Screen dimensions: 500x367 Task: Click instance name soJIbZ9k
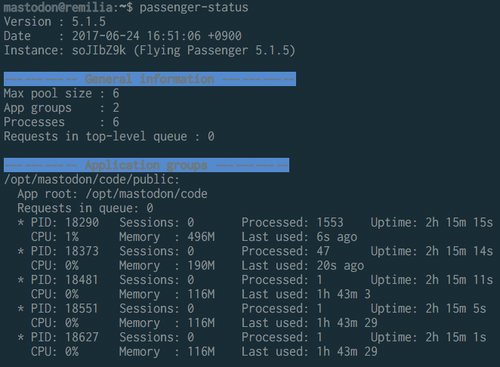pyautogui.click(x=99, y=50)
